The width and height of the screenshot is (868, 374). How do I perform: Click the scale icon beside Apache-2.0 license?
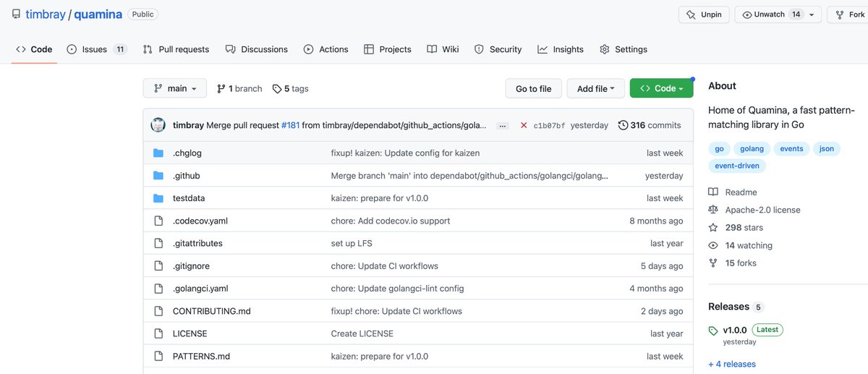point(713,210)
